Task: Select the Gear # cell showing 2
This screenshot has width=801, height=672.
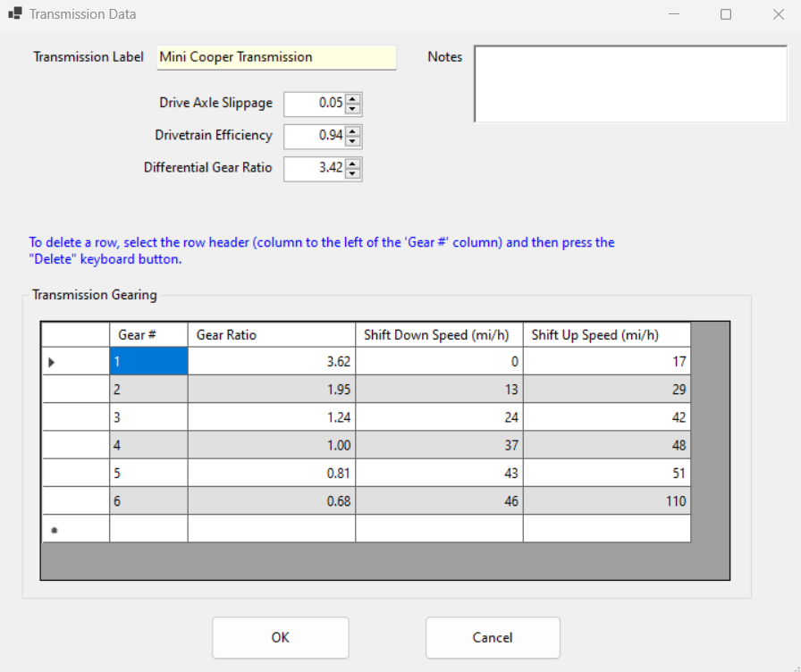Action: 148,389
